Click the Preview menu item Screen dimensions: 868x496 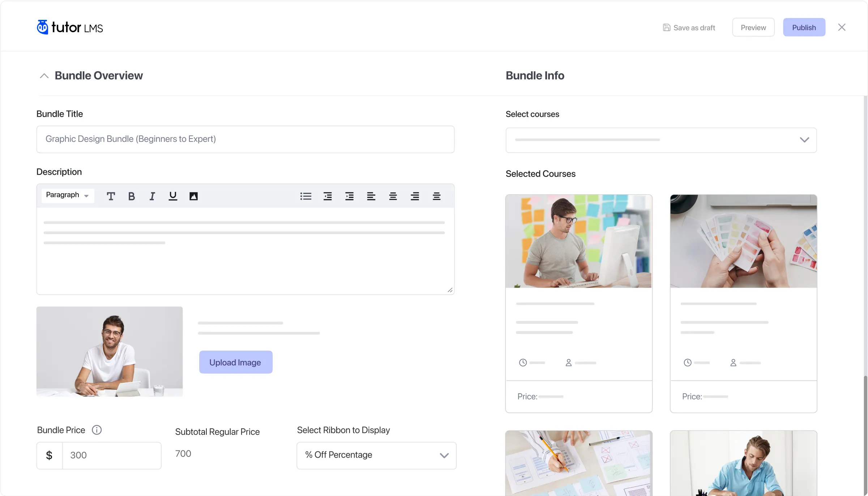[753, 27]
